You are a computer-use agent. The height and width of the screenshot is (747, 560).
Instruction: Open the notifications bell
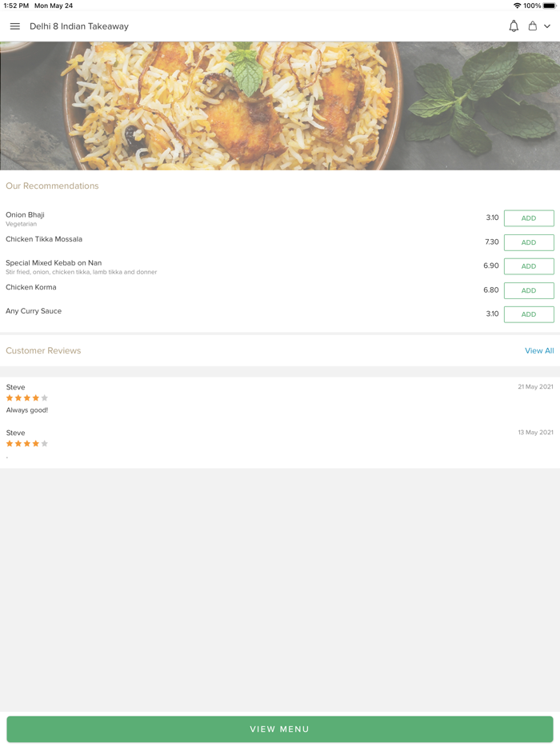pos(514,26)
